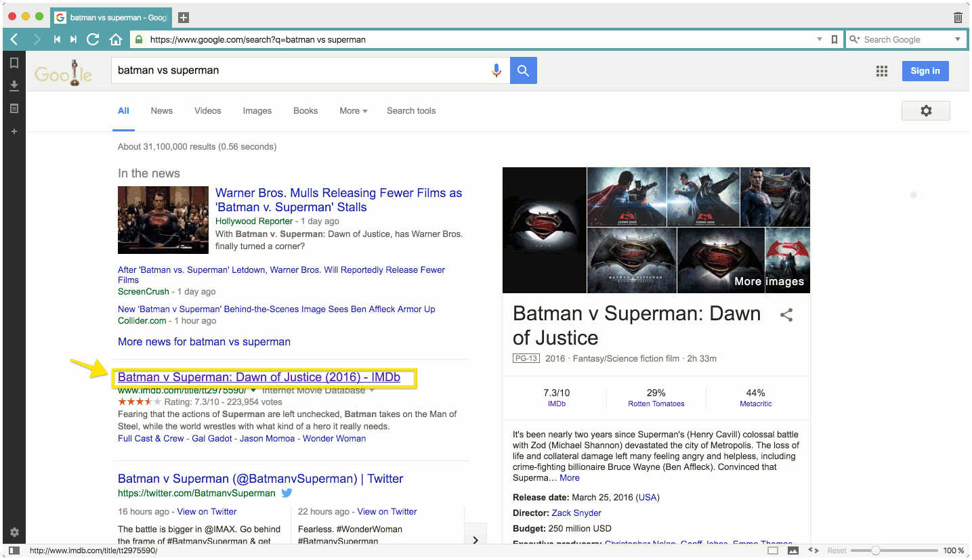The image size is (972, 560).
Task: Click the fast forward navigation icon
Action: tap(74, 39)
